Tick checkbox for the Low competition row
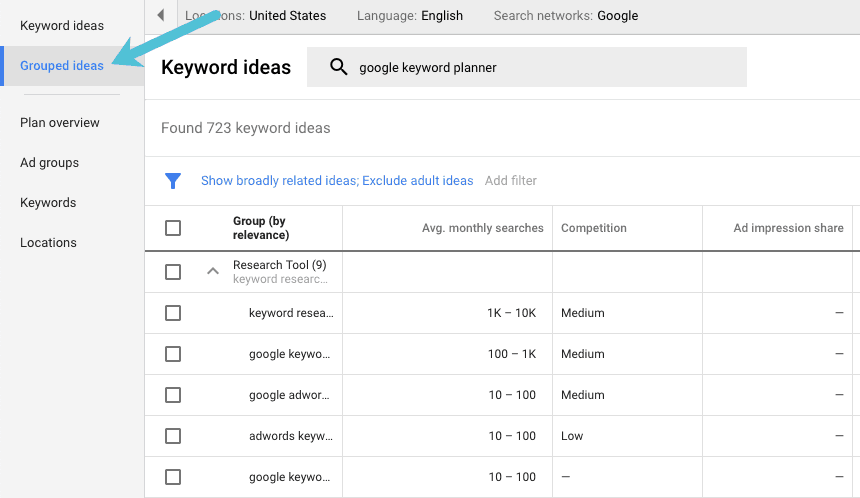 [x=173, y=436]
